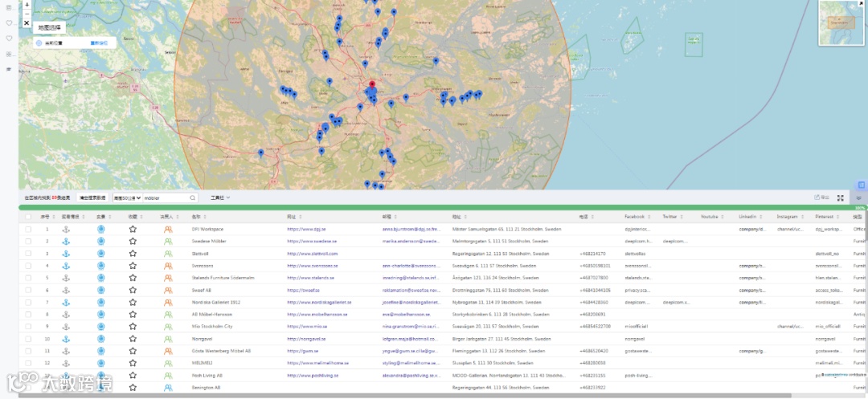Click the star icon for DPJ Workspace row
Screen dimensions: 868x399
133,229
